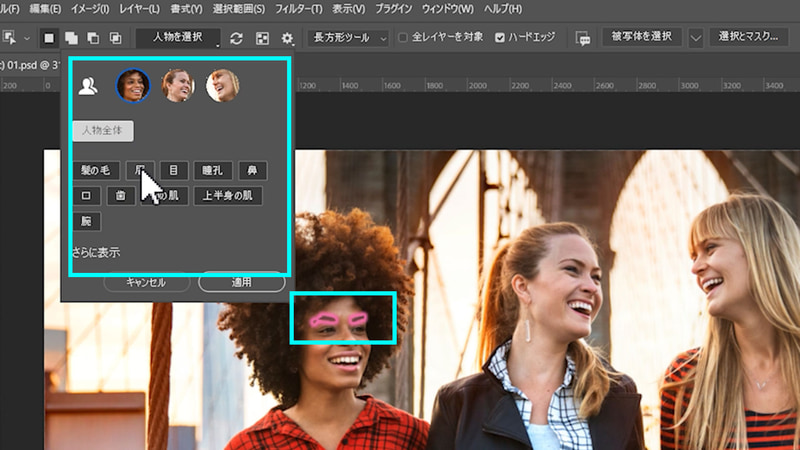Toggle the ハードエッジ checkbox
Screen dimensions: 800x450
pyautogui.click(x=500, y=37)
